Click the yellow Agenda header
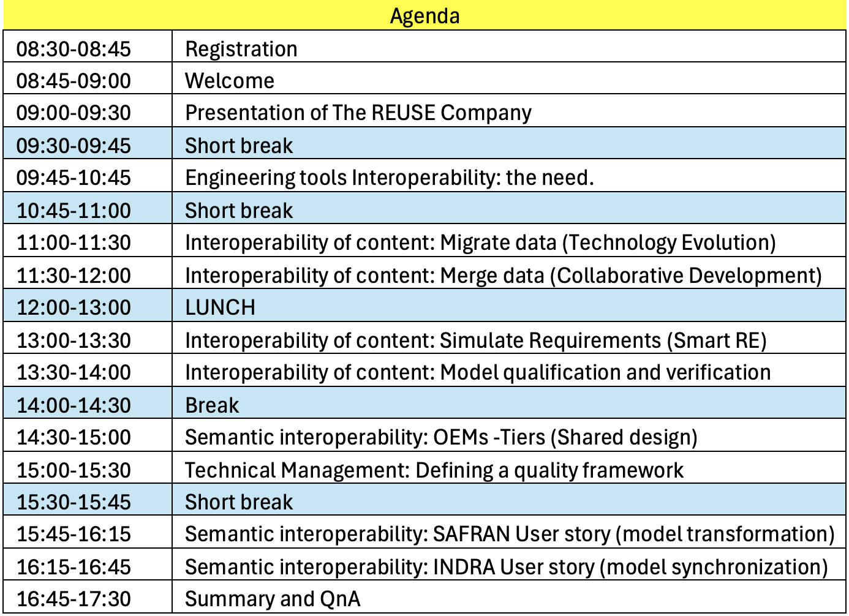This screenshot has height=616, width=849. point(424,15)
